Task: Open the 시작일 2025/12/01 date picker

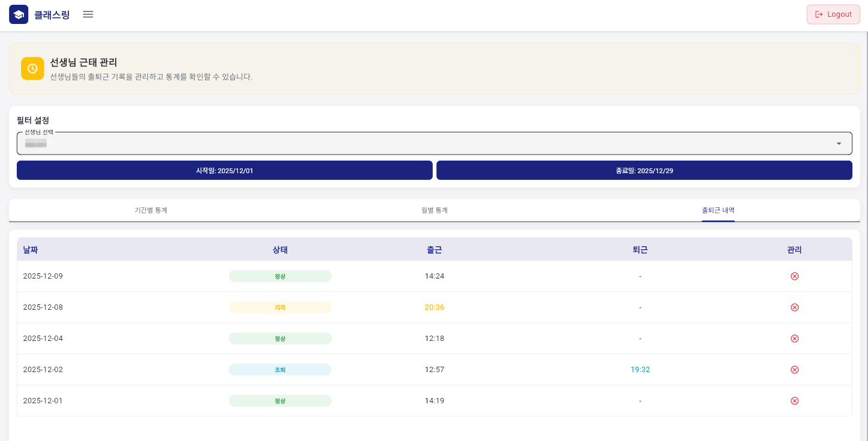Action: coord(225,170)
